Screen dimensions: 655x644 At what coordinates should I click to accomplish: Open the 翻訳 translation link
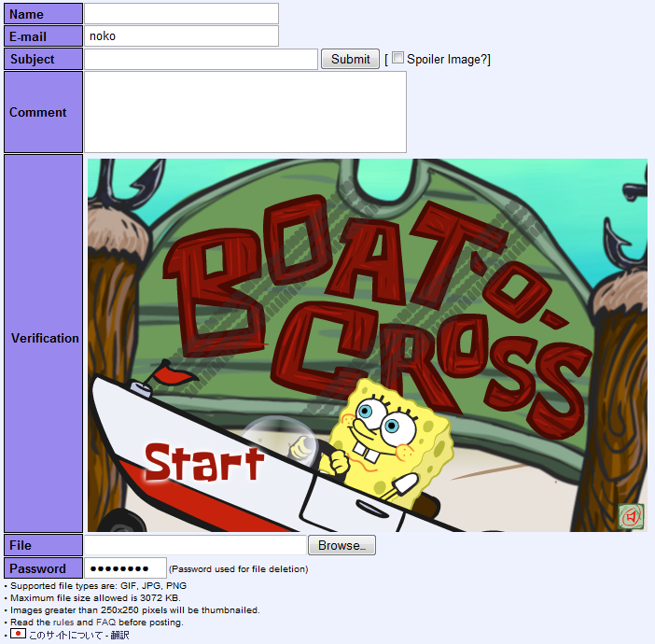(x=119, y=636)
